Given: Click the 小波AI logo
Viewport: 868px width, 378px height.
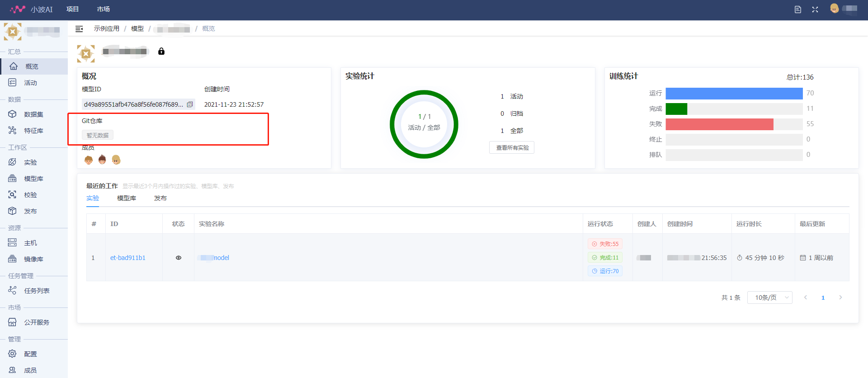Looking at the screenshot, I should click(x=31, y=9).
